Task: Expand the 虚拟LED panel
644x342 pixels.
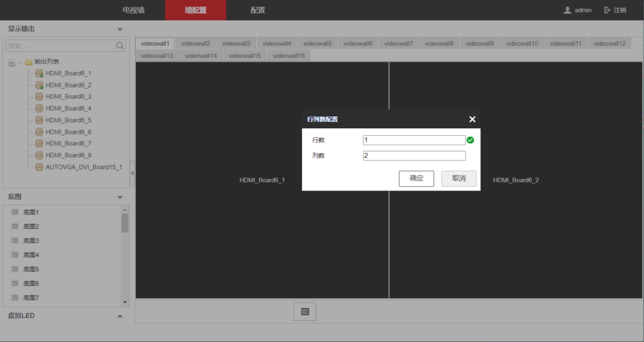Action: [120, 316]
